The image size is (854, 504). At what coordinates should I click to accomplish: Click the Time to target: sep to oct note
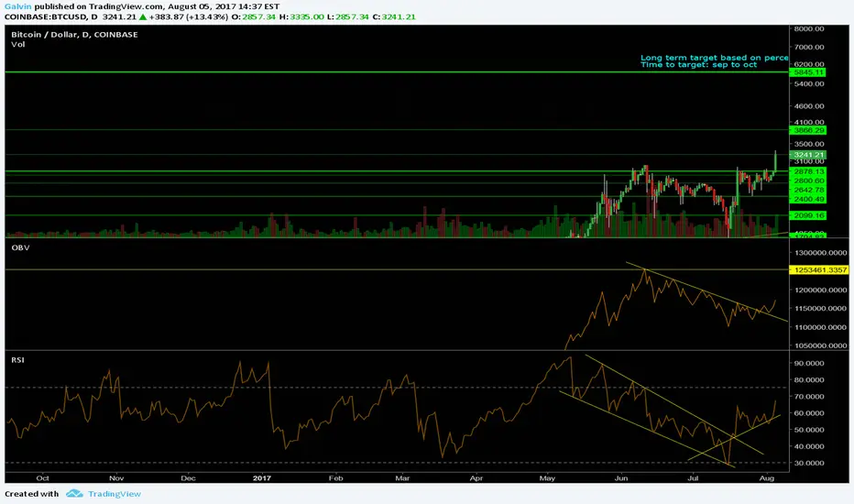point(699,64)
